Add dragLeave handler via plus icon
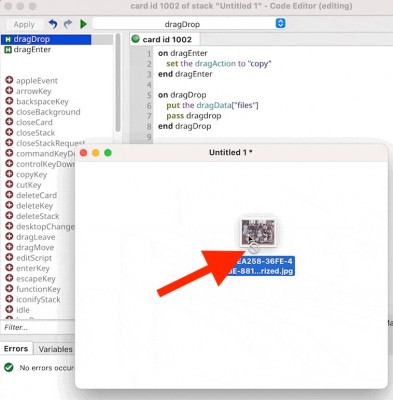The image size is (393, 400). [x=9, y=237]
